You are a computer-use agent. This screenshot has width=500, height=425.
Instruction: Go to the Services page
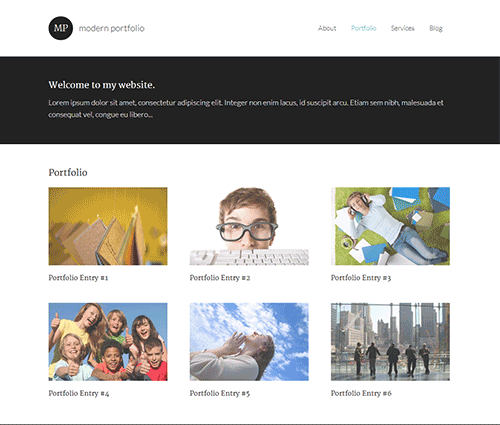403,28
